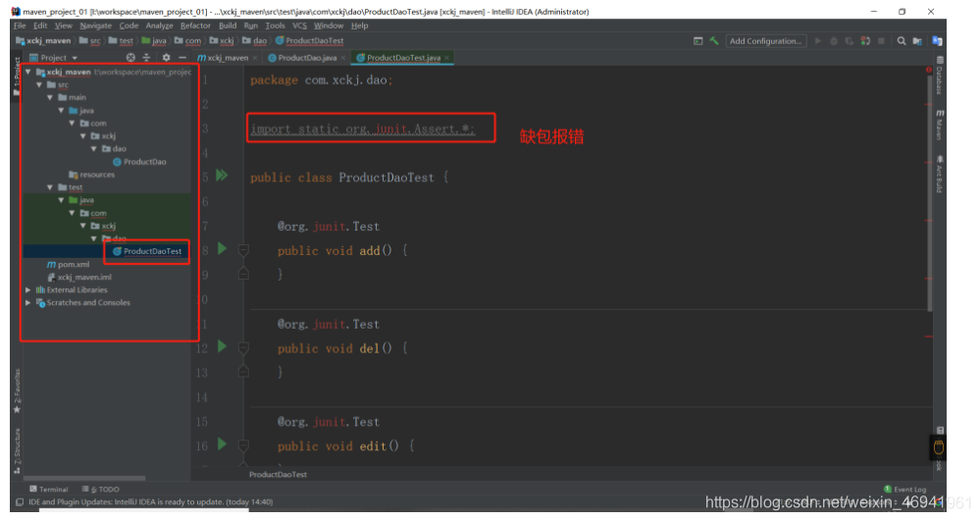
Task: Click horizontal scrollbar of Project panel
Action: pyautogui.click(x=84, y=479)
